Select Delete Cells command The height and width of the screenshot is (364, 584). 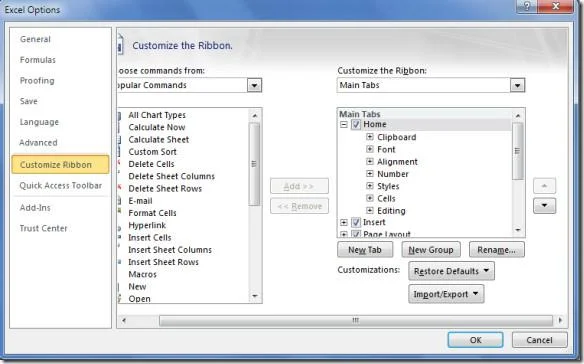pyautogui.click(x=151, y=164)
